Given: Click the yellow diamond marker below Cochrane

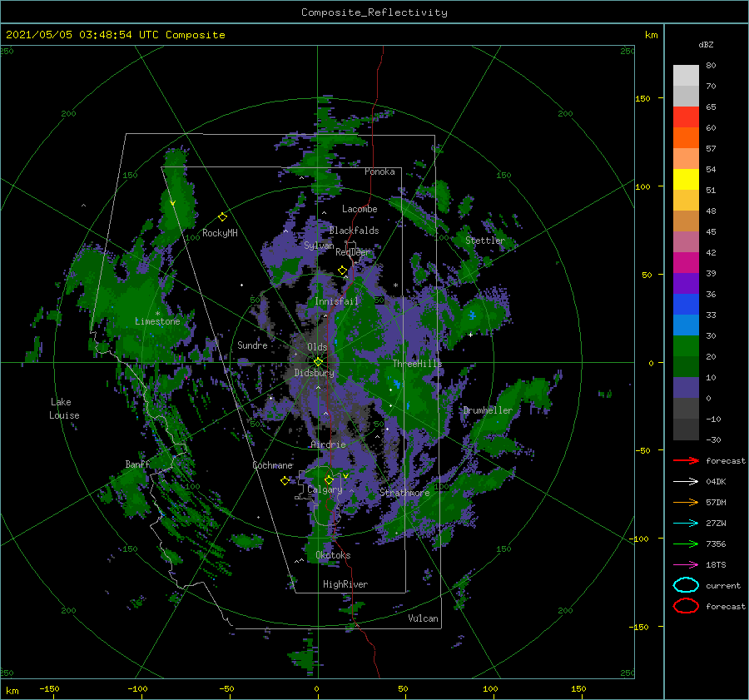Looking at the screenshot, I should point(285,481).
